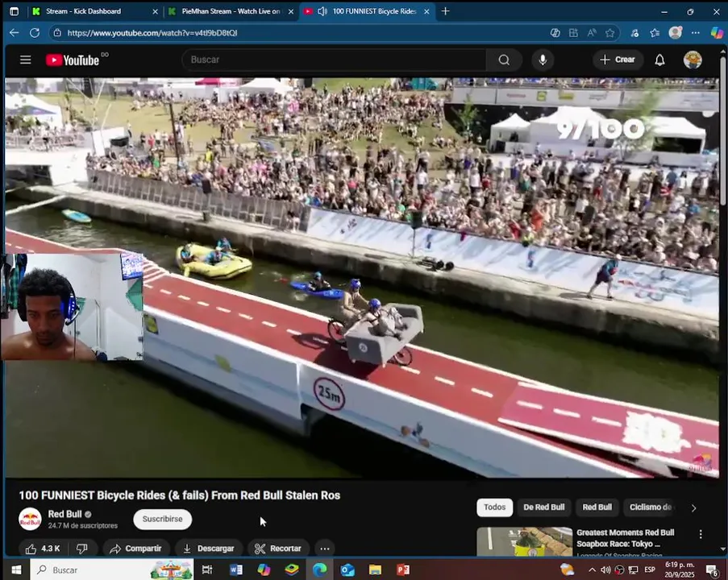The image size is (728, 580).
Task: Launch Word from the taskbar
Action: pyautogui.click(x=236, y=570)
